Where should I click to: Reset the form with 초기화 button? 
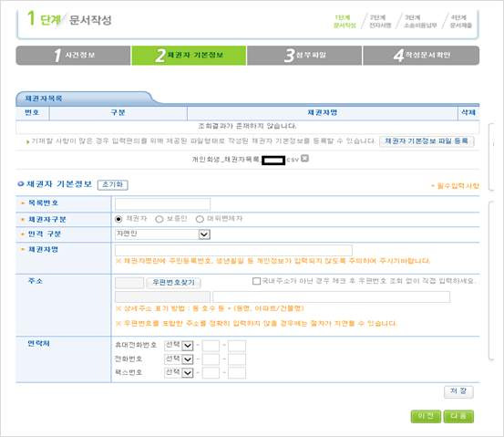coord(112,184)
